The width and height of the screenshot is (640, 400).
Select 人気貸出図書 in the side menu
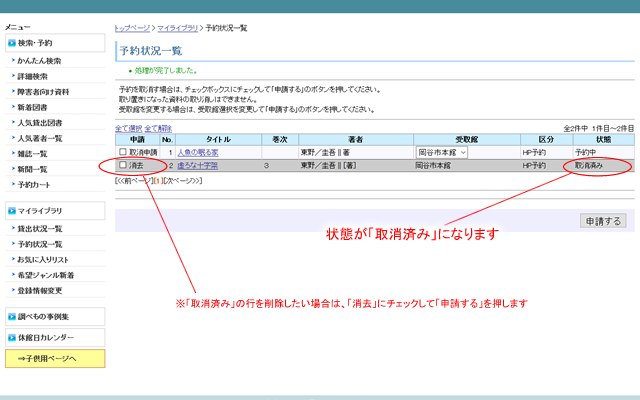coord(40,122)
